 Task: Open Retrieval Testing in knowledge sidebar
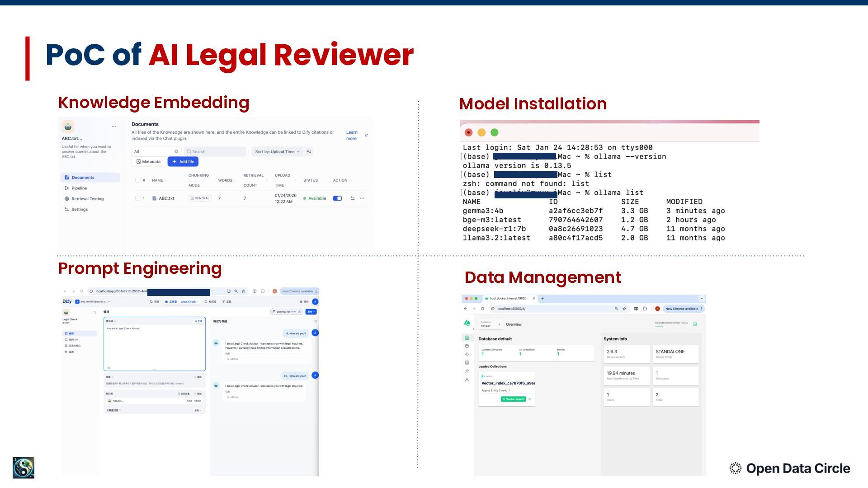[87, 199]
